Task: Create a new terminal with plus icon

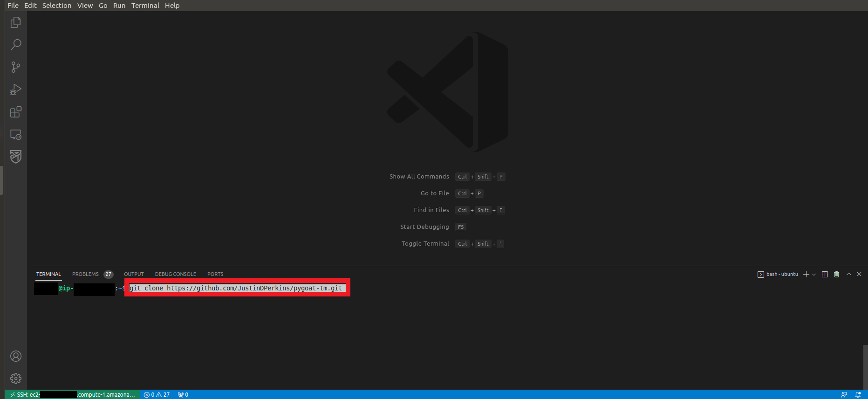Action: (806, 274)
